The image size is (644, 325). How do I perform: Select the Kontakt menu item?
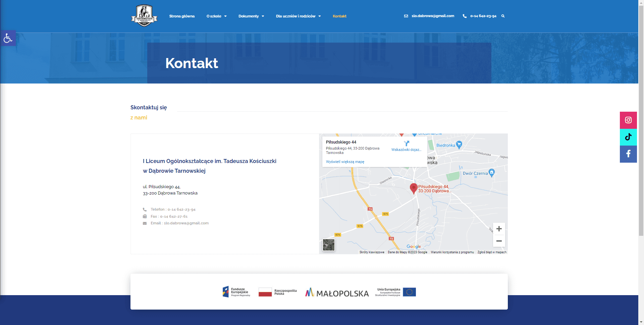[x=339, y=16]
